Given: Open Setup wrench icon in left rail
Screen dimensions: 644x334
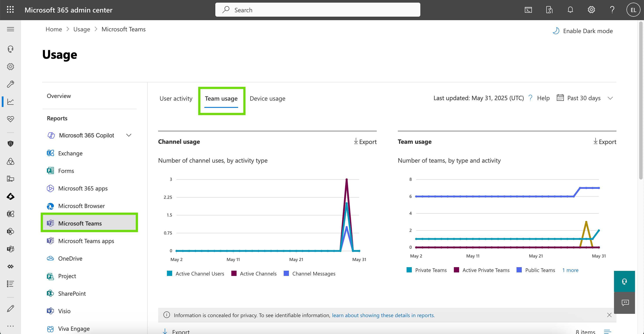Looking at the screenshot, I should tap(10, 84).
